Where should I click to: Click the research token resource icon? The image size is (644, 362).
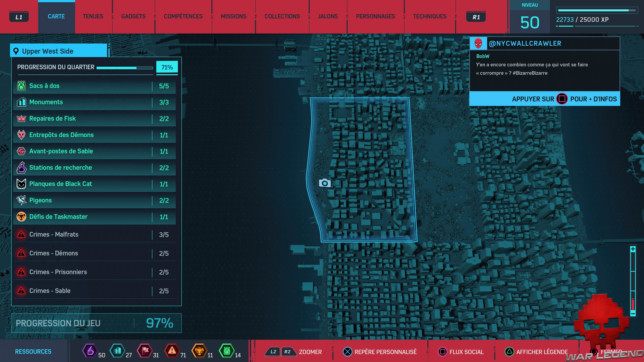coord(90,351)
